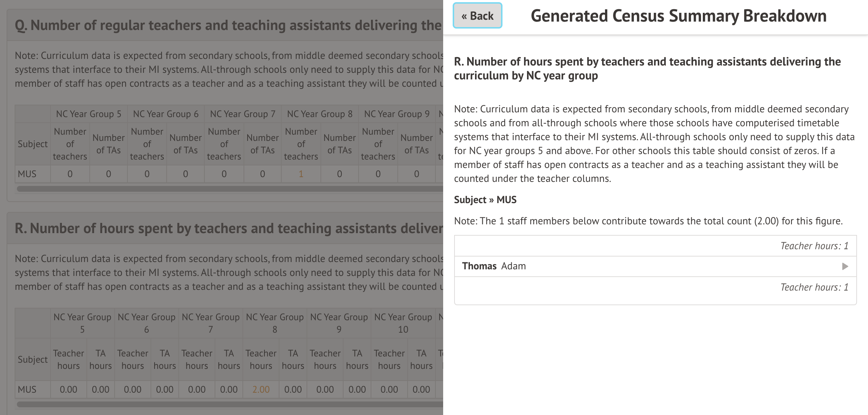Click the Generated Census Summary Breakdown title
Image resolution: width=868 pixels, height=415 pixels.
click(678, 16)
